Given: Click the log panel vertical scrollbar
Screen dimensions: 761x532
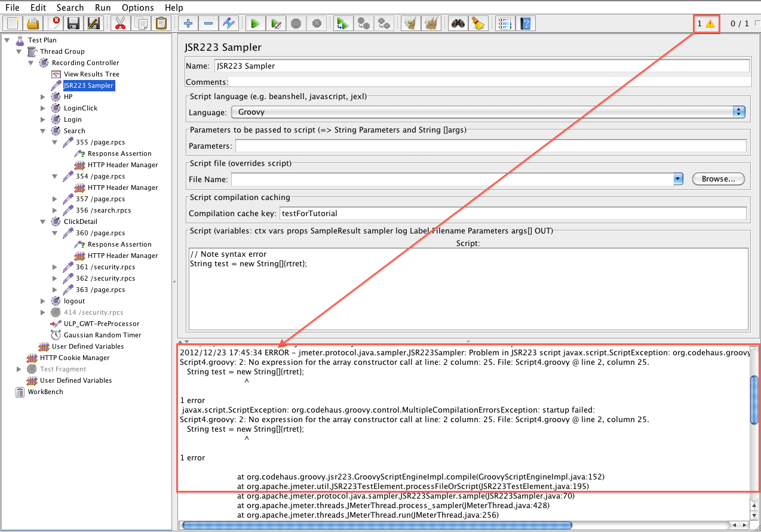Looking at the screenshot, I should [754, 399].
